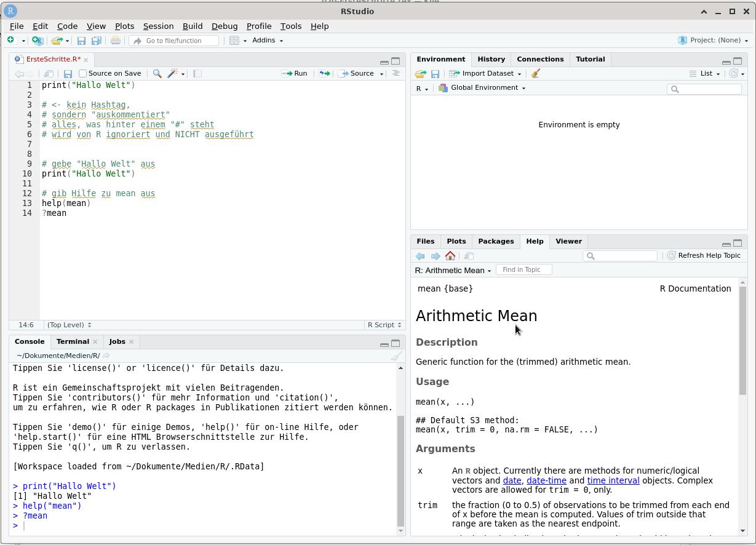Image resolution: width=756 pixels, height=545 pixels.
Task: Open the Project: (None) menu
Action: (713, 41)
